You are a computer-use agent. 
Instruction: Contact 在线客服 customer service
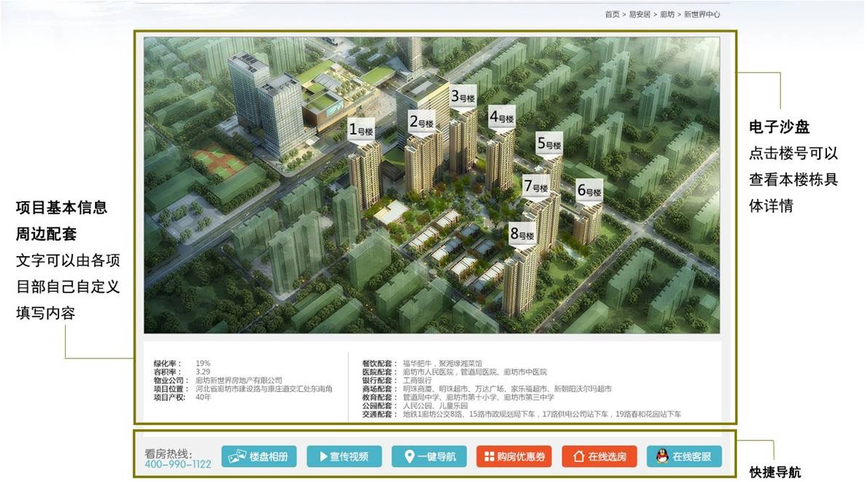click(684, 457)
